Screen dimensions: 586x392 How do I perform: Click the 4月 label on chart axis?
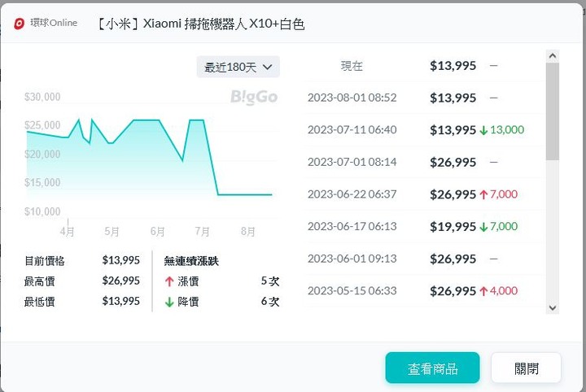tap(68, 231)
